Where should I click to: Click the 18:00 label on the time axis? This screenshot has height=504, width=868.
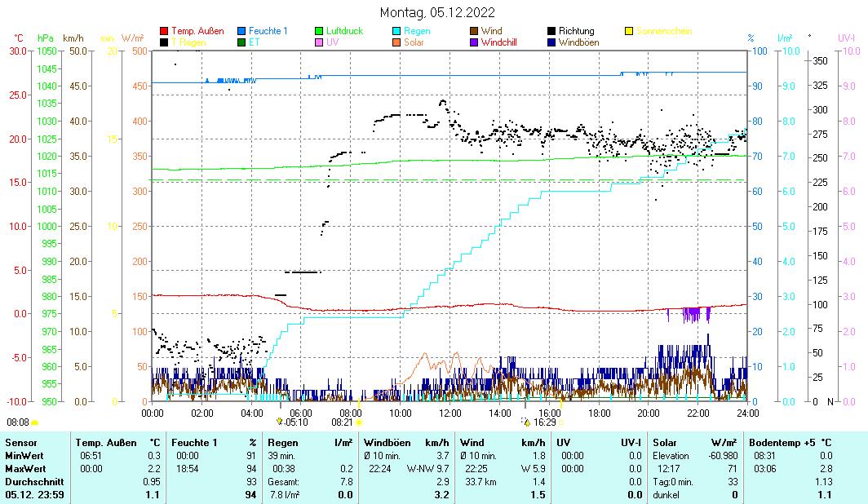pyautogui.click(x=599, y=413)
